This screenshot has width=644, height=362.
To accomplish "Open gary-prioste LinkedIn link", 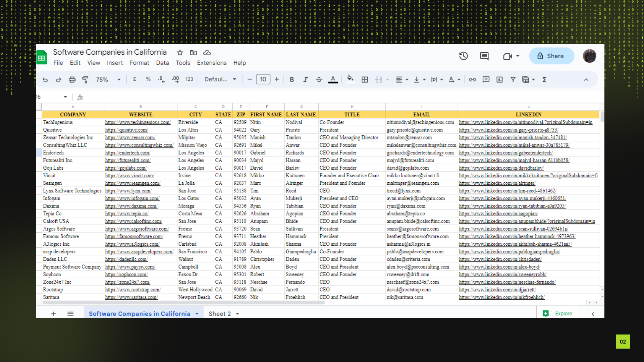I will [508, 130].
